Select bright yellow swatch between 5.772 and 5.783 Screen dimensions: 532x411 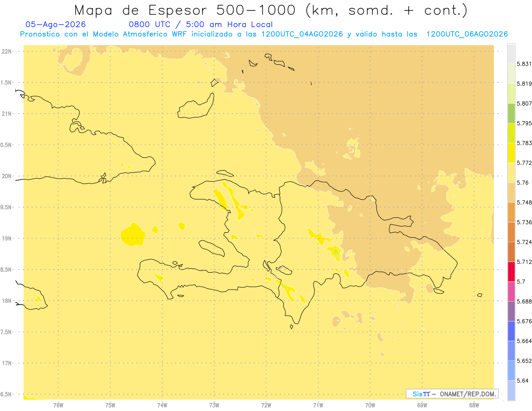click(x=511, y=153)
